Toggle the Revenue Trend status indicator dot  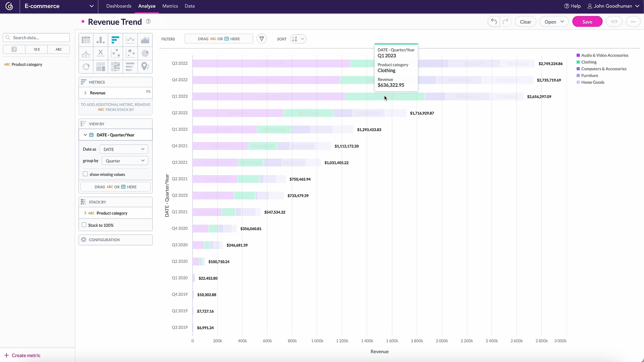click(83, 21)
